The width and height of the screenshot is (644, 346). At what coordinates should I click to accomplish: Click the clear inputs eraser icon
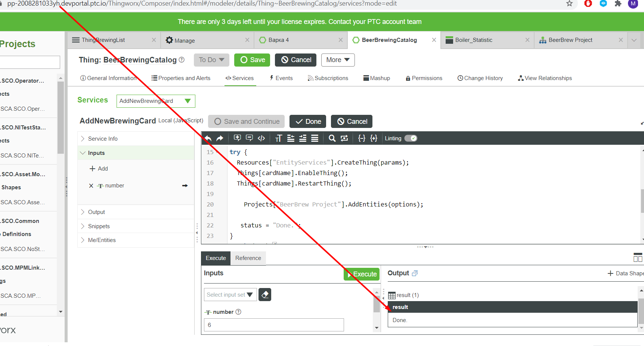(265, 294)
